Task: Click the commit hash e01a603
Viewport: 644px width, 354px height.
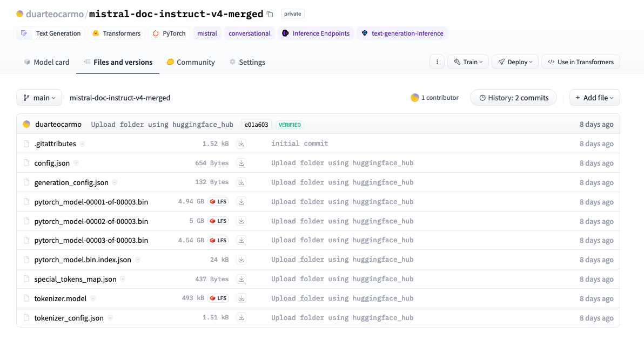Action: 256,125
